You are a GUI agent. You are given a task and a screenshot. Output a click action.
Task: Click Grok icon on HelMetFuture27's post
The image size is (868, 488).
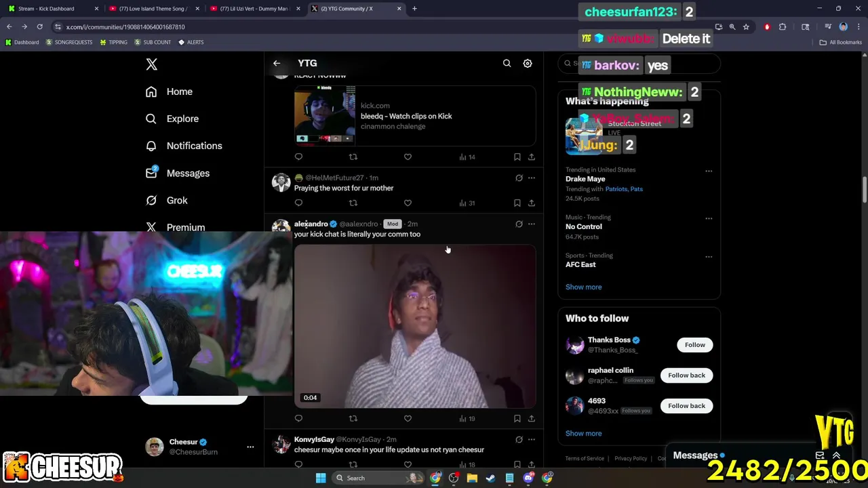519,178
